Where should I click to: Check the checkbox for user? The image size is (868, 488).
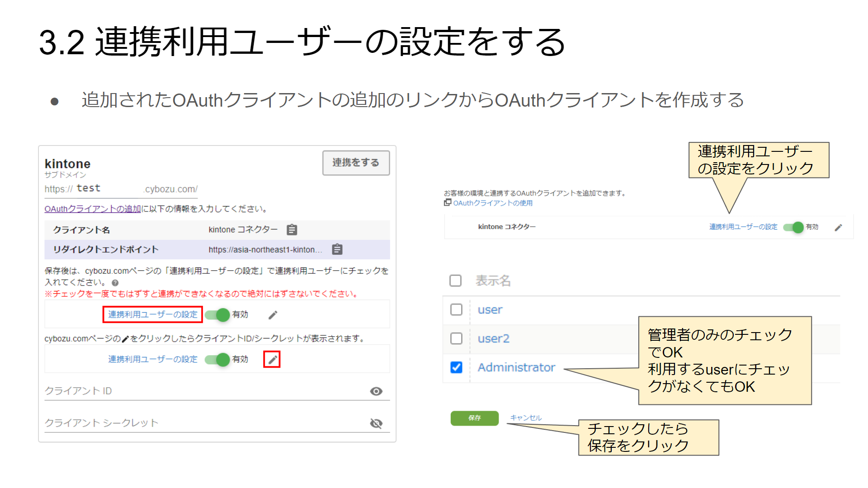(457, 310)
